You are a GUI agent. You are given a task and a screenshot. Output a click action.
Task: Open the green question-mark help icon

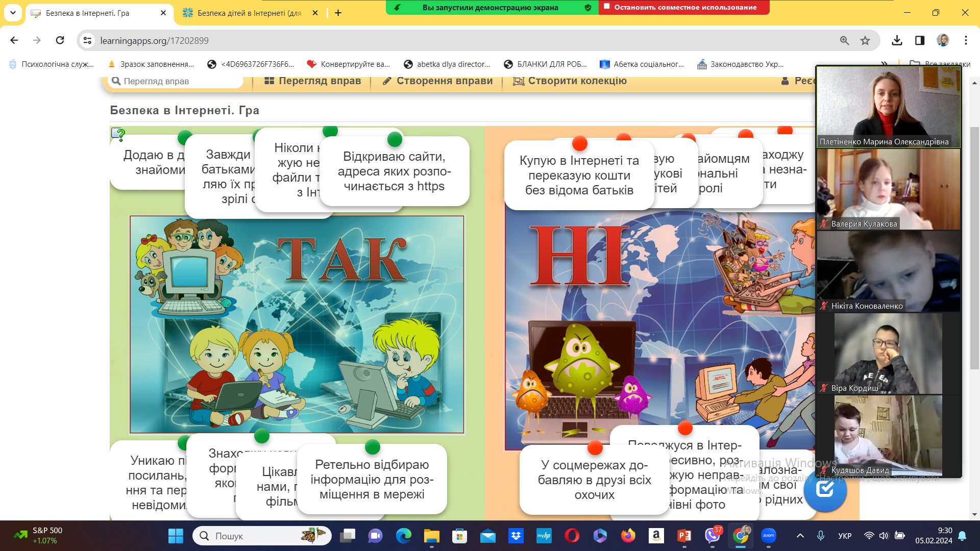point(118,134)
